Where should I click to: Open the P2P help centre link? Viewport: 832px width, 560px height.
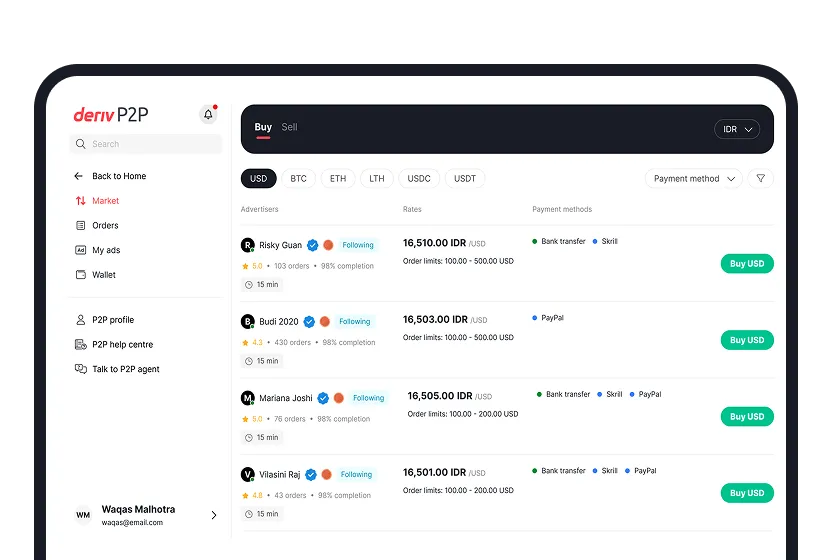click(123, 344)
